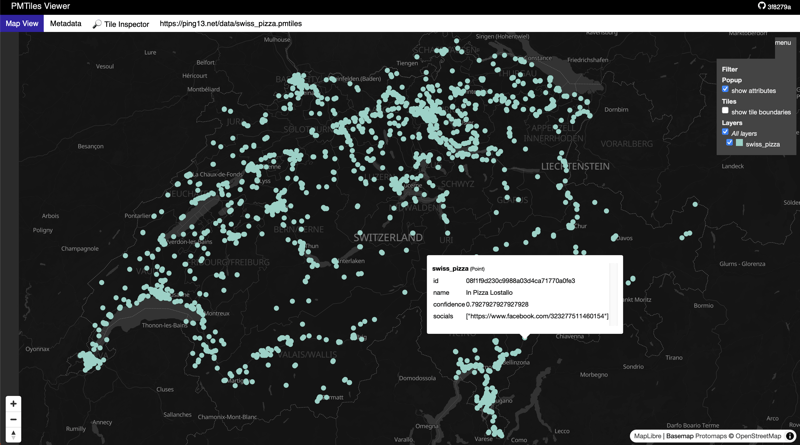Click the zoom out minus button
The height and width of the screenshot is (445, 800).
pyautogui.click(x=13, y=420)
